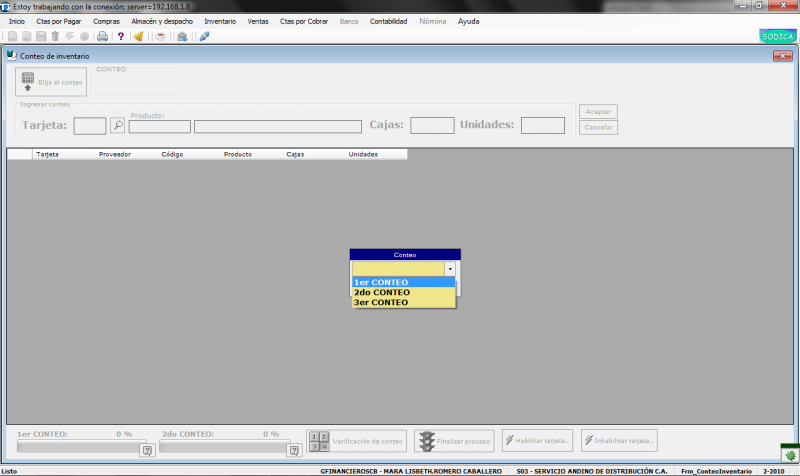The image size is (800, 476).
Task: Click the Tarjeta column header
Action: tap(63, 154)
